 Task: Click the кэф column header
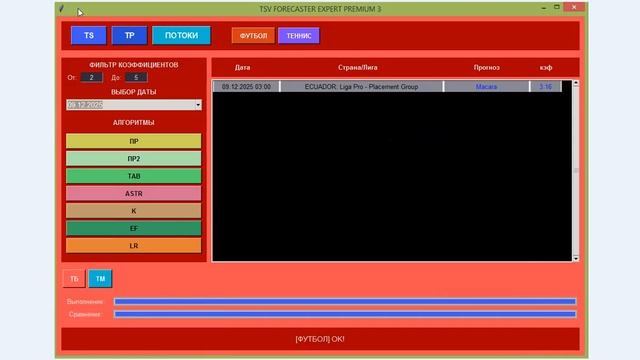[x=546, y=67]
